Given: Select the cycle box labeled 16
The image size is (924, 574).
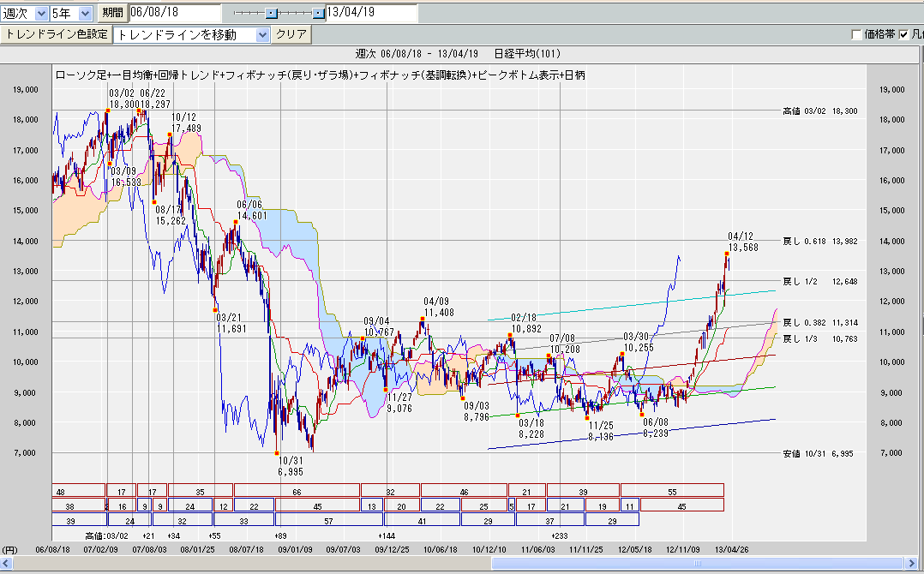Looking at the screenshot, I should 122,505.
